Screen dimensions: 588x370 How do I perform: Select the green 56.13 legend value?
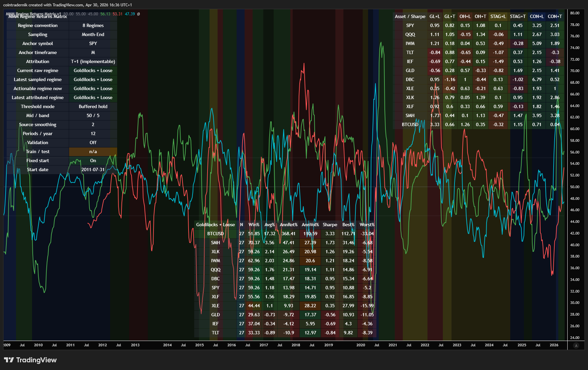click(105, 14)
